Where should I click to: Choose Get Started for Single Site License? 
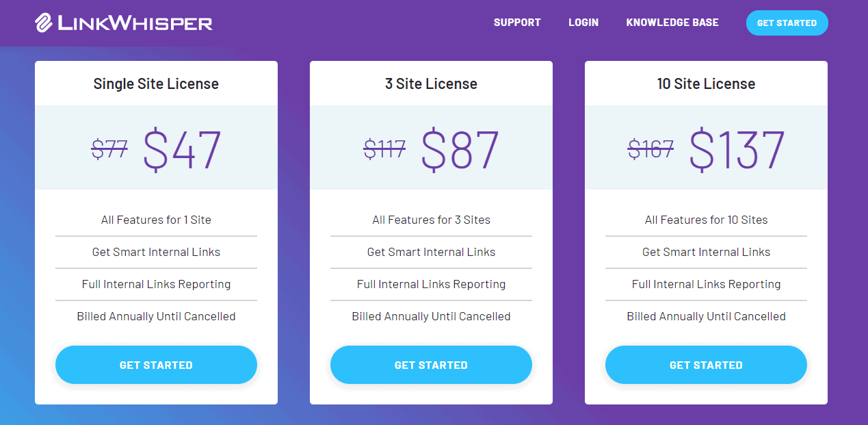coord(156,365)
